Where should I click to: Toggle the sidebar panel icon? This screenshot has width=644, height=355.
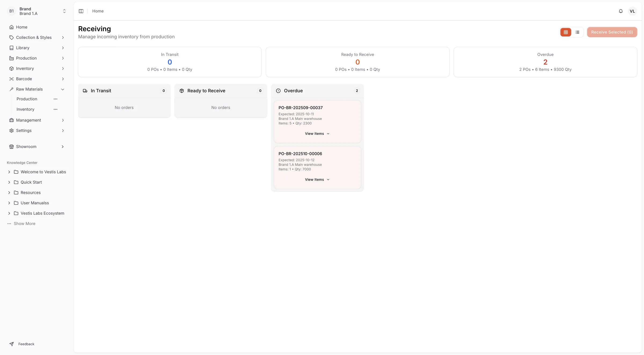(81, 11)
